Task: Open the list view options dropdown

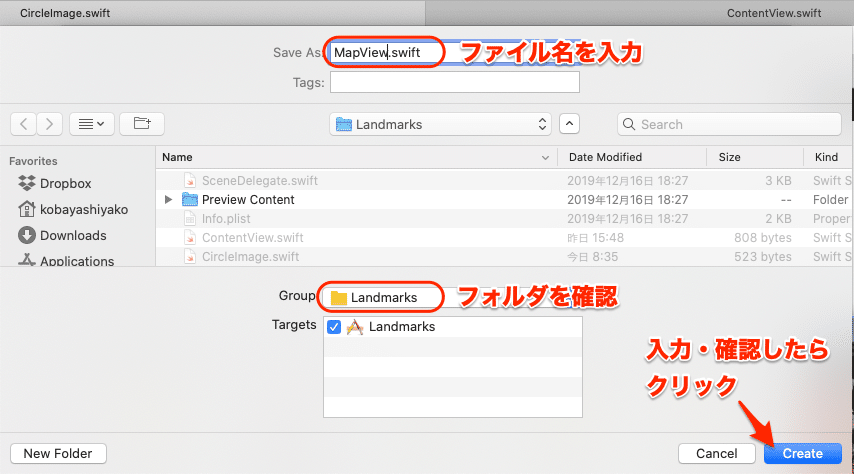Action: point(92,124)
